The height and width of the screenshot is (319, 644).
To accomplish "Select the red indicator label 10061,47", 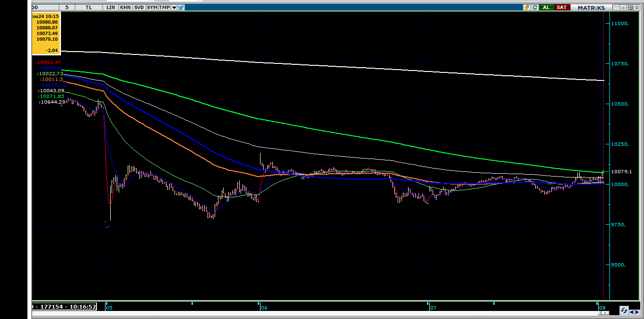I will (x=48, y=62).
